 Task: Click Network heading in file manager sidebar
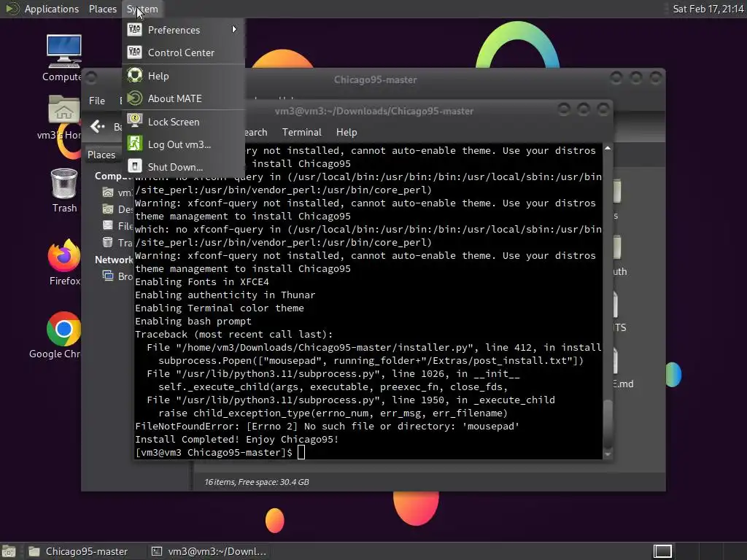click(114, 260)
